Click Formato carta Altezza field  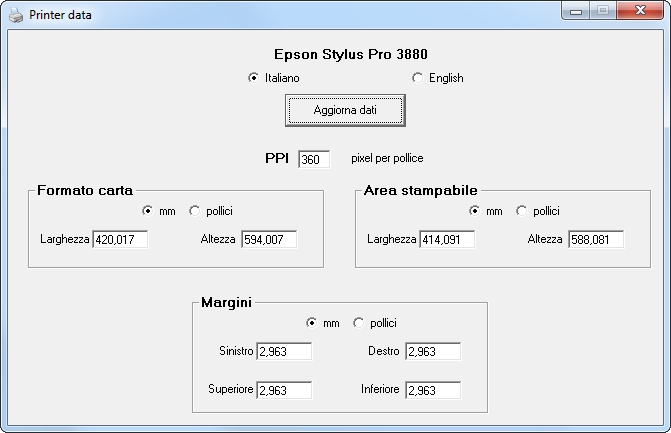pos(269,239)
